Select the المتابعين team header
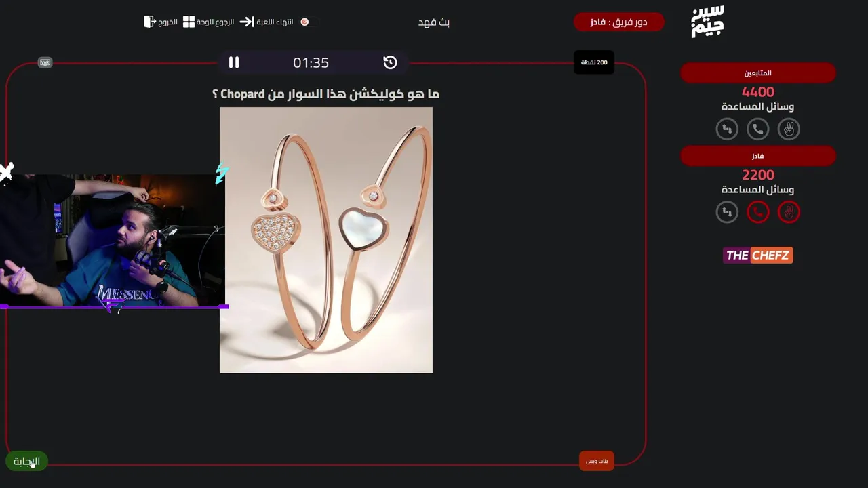The image size is (868, 488). click(758, 73)
